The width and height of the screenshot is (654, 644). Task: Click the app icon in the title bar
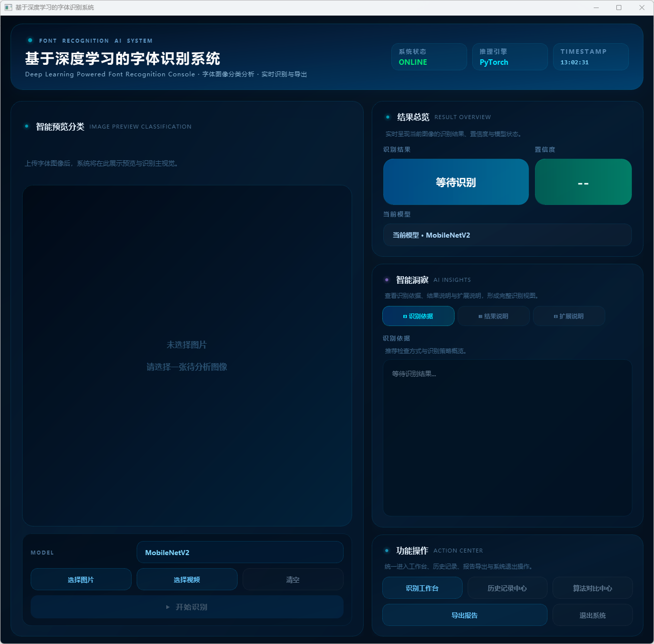coord(8,8)
